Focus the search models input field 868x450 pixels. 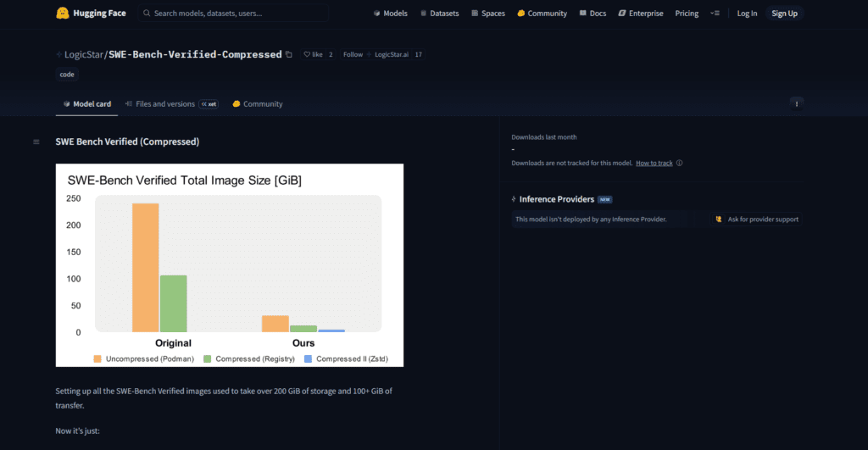click(x=234, y=14)
